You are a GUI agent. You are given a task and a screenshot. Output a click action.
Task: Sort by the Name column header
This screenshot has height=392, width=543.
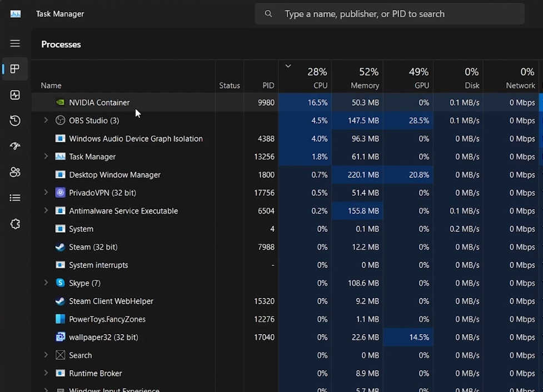point(51,86)
